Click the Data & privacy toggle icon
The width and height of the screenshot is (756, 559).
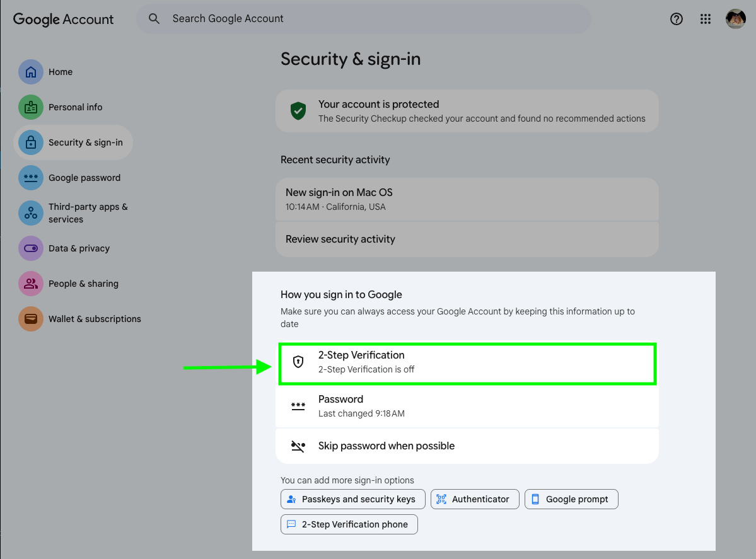(x=30, y=248)
